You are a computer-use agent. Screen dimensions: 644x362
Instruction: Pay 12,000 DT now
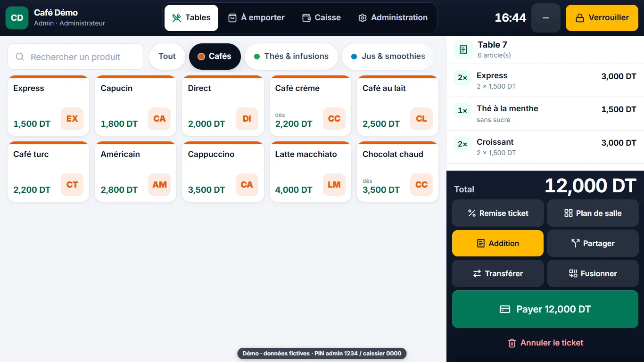click(x=545, y=309)
